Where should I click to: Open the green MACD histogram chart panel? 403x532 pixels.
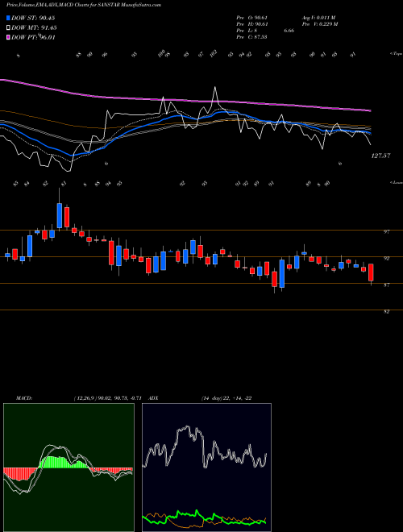(x=69, y=468)
